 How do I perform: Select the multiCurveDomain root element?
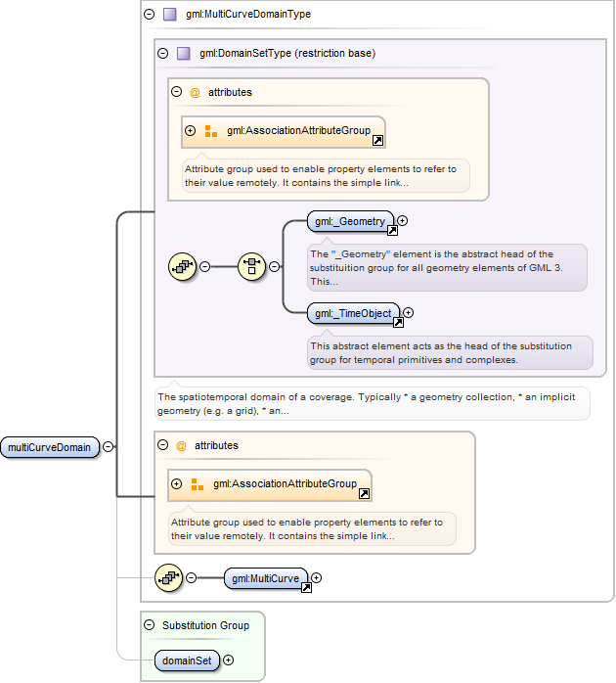(x=50, y=447)
